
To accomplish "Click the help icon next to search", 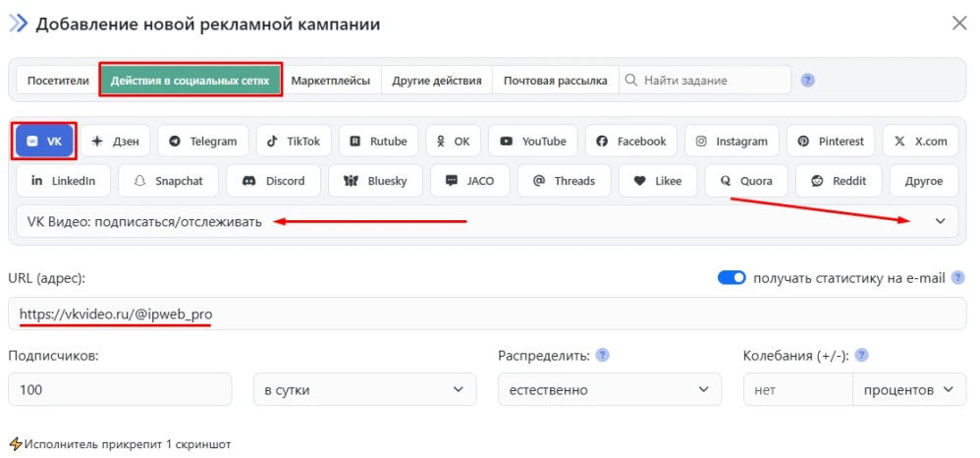I will coord(808,81).
